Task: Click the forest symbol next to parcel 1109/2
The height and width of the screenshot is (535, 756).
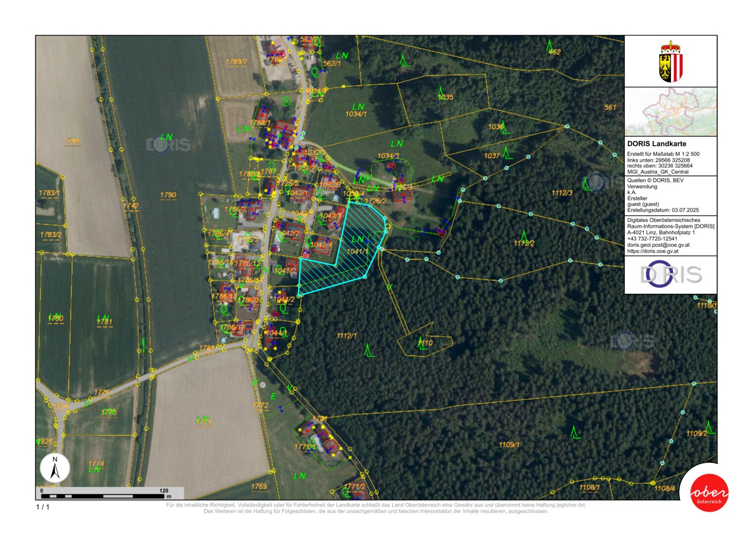Action: coord(709,427)
